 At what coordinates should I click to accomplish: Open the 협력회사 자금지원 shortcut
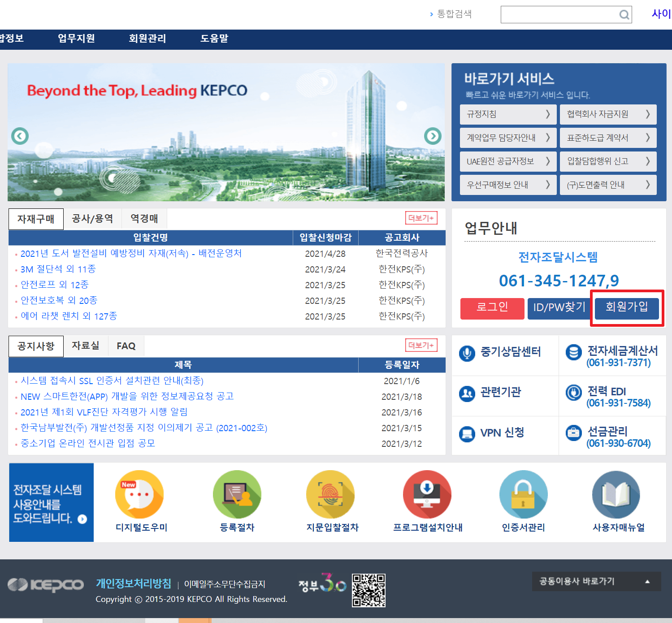[608, 114]
